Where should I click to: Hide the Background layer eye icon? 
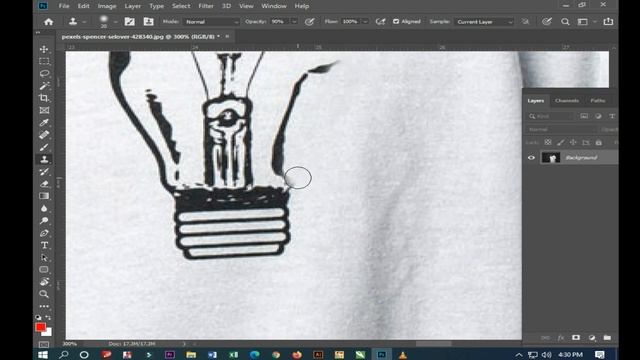(531, 158)
